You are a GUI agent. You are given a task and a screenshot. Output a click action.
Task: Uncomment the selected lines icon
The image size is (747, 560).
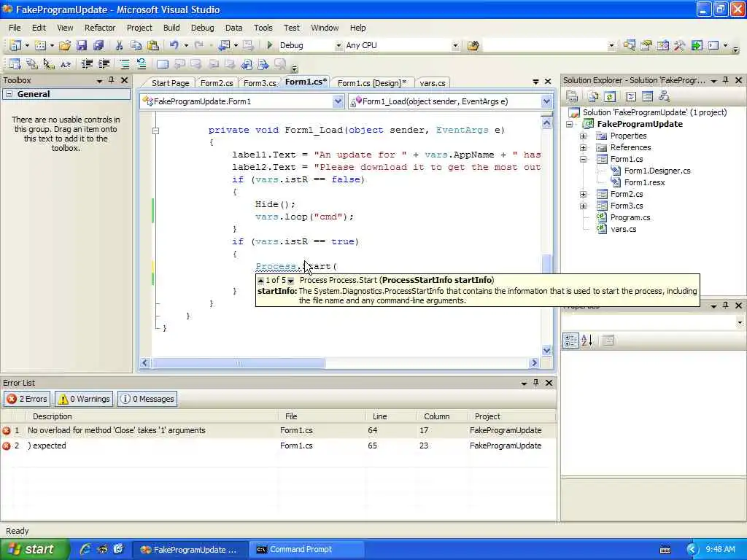pyautogui.click(x=142, y=64)
